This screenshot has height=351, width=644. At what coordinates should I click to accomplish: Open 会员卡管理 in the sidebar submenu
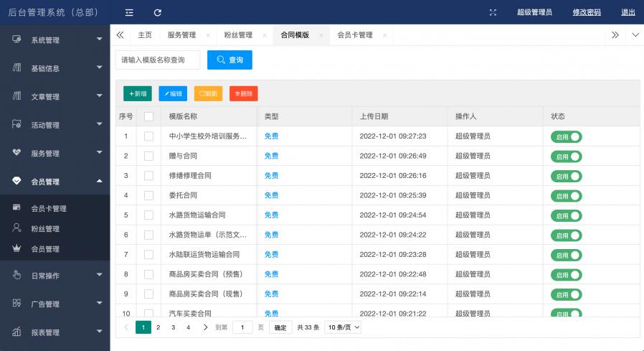point(48,209)
